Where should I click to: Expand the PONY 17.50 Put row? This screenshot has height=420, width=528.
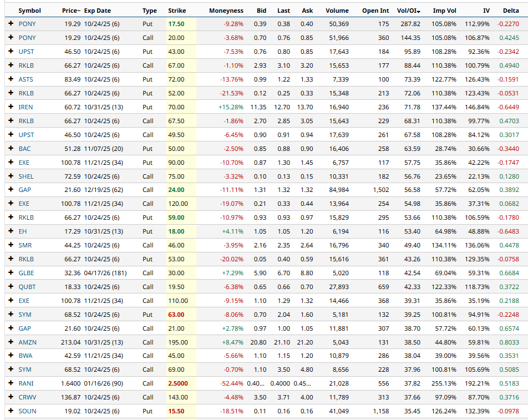pyautogui.click(x=11, y=23)
